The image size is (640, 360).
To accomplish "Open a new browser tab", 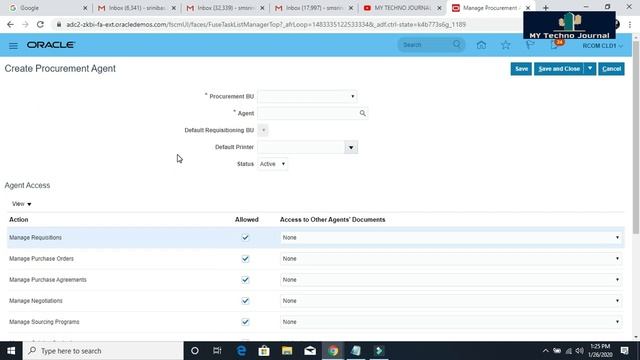I will (545, 8).
